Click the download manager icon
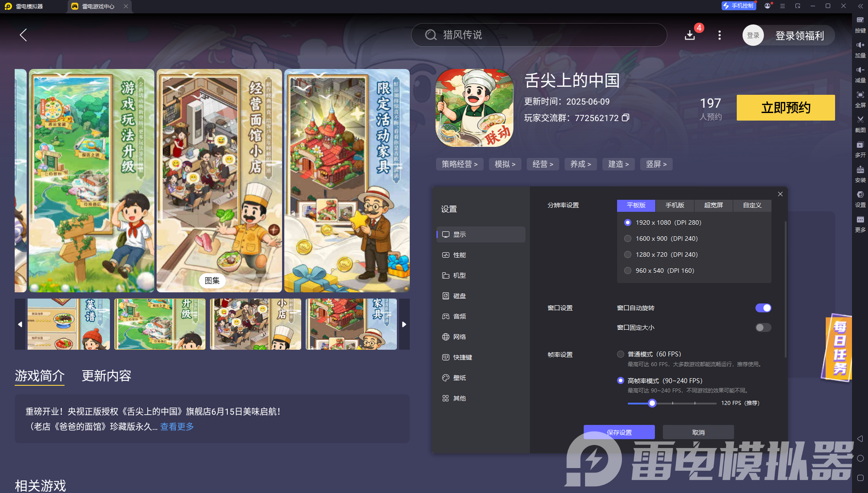The width and height of the screenshot is (868, 493). tap(690, 35)
